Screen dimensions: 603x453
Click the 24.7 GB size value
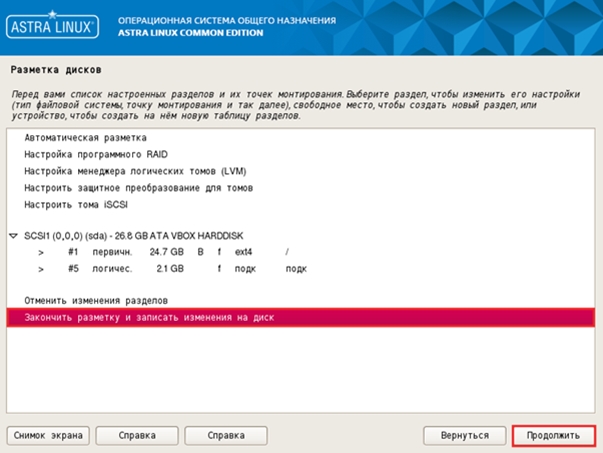[x=167, y=252]
